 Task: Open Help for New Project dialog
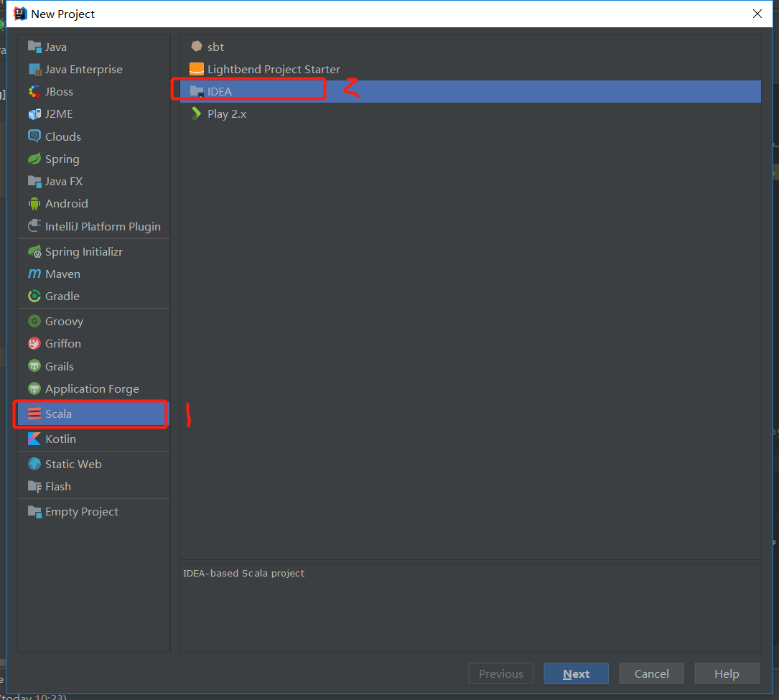tap(726, 673)
